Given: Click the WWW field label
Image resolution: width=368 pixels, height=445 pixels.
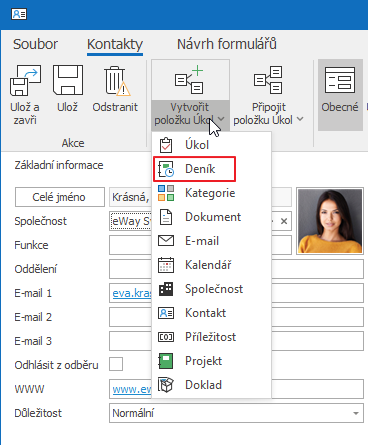Looking at the screenshot, I should 29,389.
